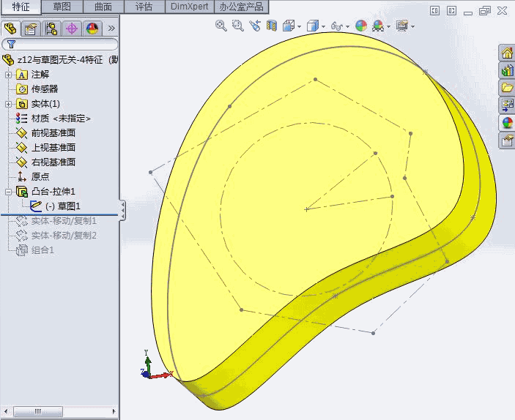The height and width of the screenshot is (420, 515).
Task: Open the 曲面 tab
Action: 103,7
